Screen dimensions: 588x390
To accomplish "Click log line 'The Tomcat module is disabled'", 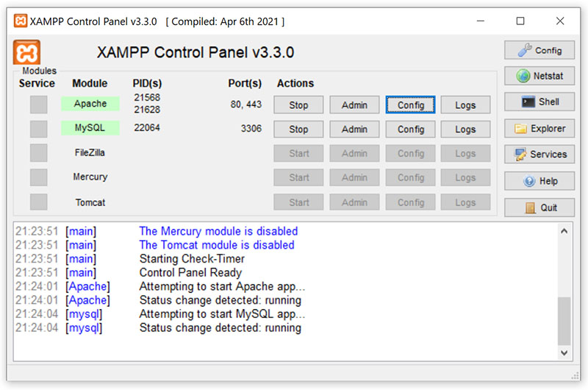I will click(217, 245).
